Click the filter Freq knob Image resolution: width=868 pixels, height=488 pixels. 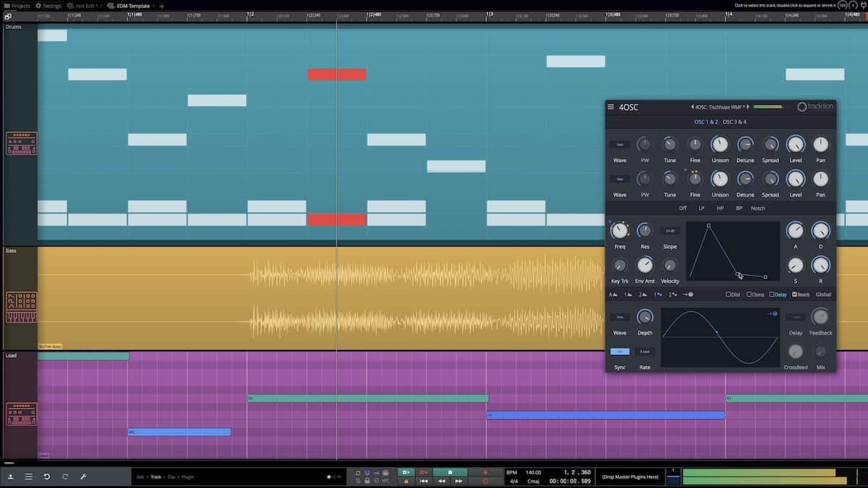tap(620, 231)
